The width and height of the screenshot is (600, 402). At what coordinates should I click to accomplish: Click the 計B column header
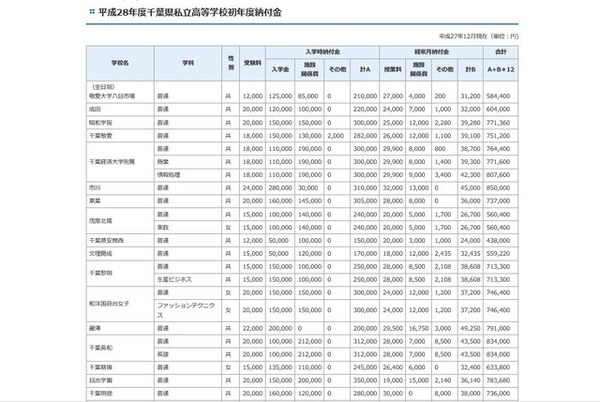pyautogui.click(x=470, y=70)
